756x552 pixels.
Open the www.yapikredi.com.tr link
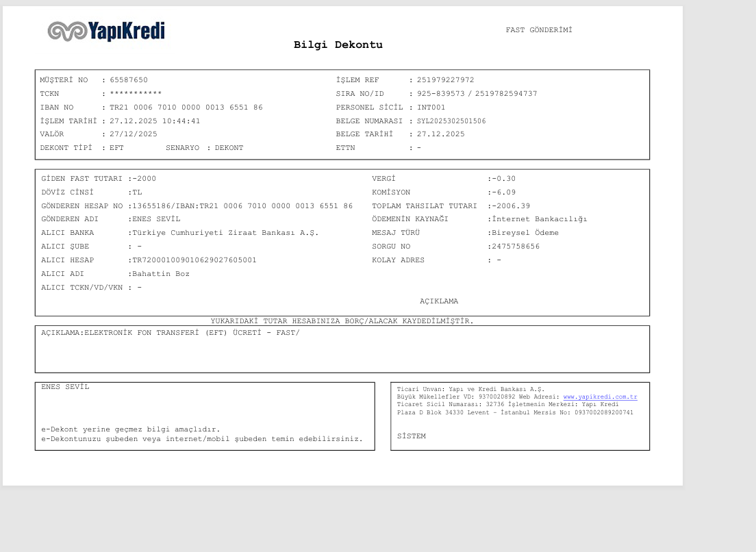601,397
